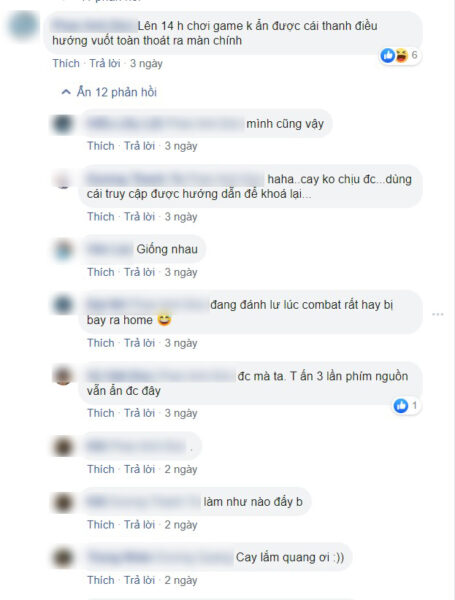The height and width of the screenshot is (600, 455).
Task: Like the 'mình cũng vậy' comment
Action: 101,146
